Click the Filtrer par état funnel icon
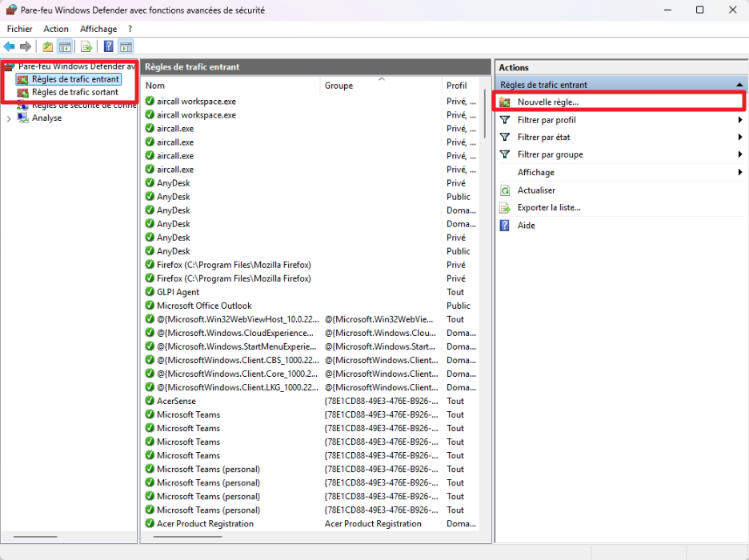Screen dimensions: 749x560 (505, 137)
